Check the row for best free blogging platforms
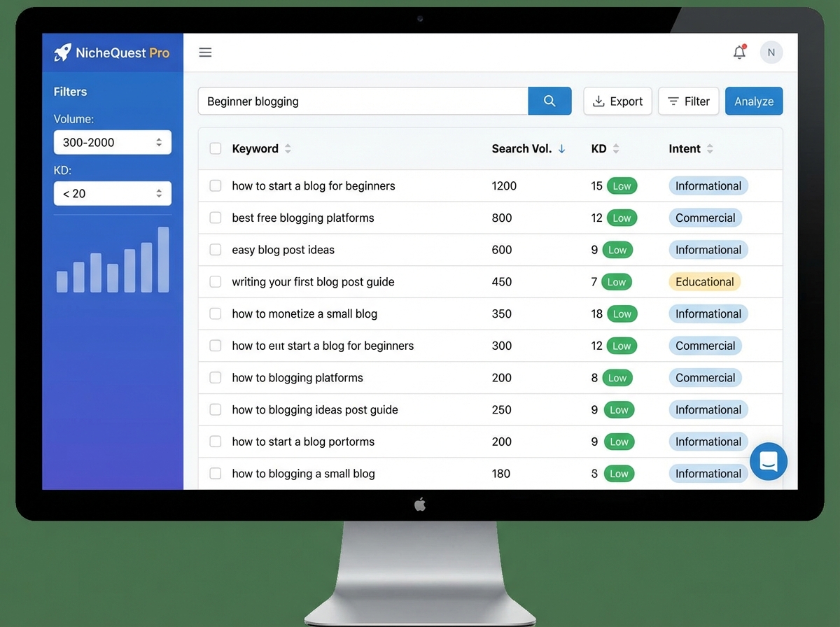This screenshot has height=627, width=840. (x=215, y=218)
